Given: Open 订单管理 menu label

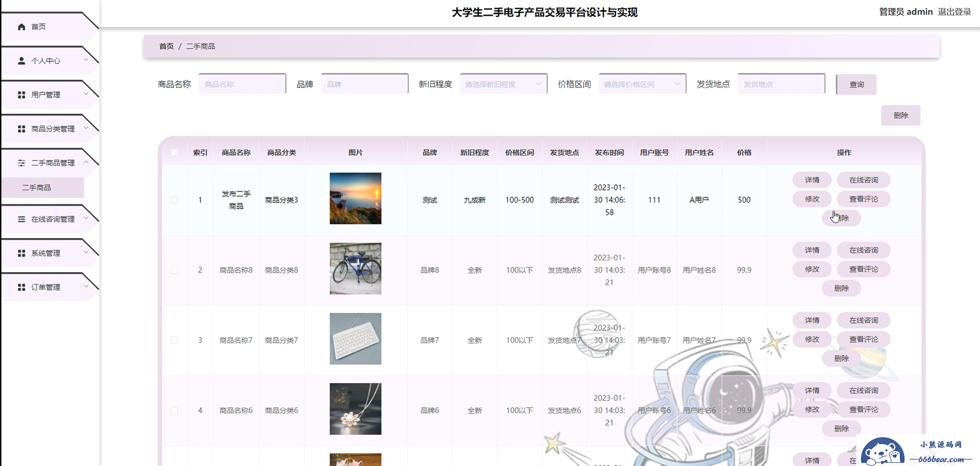Looking at the screenshot, I should tap(46, 287).
